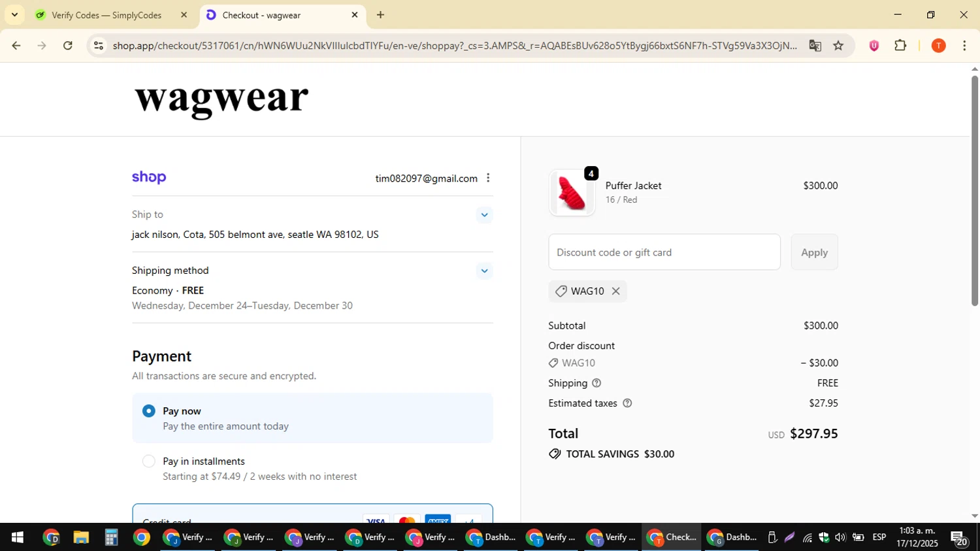Click the Subtotal label
This screenshot has height=551, width=980.
(x=566, y=326)
